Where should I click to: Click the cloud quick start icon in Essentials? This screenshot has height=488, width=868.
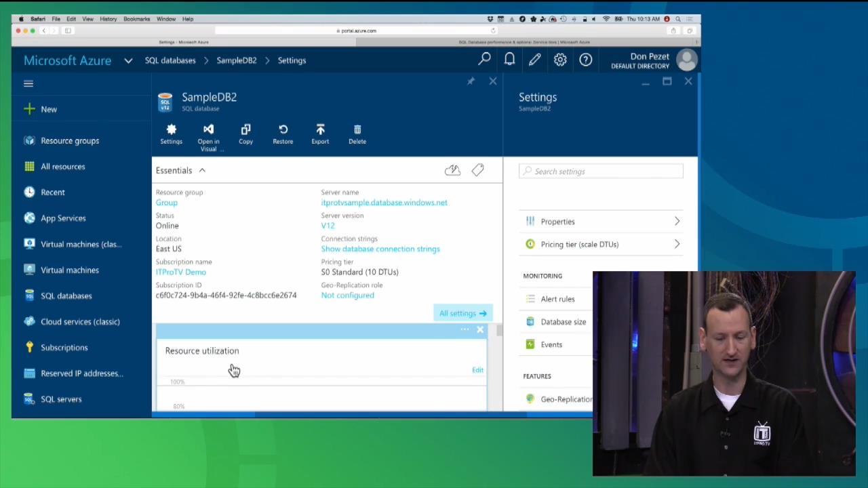tap(452, 170)
